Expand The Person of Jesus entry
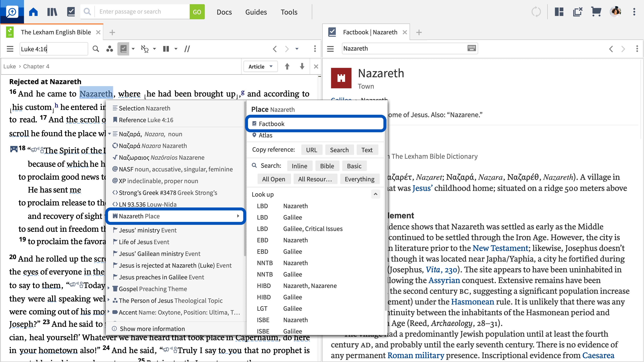The width and height of the screenshot is (644, 362). coord(109,300)
